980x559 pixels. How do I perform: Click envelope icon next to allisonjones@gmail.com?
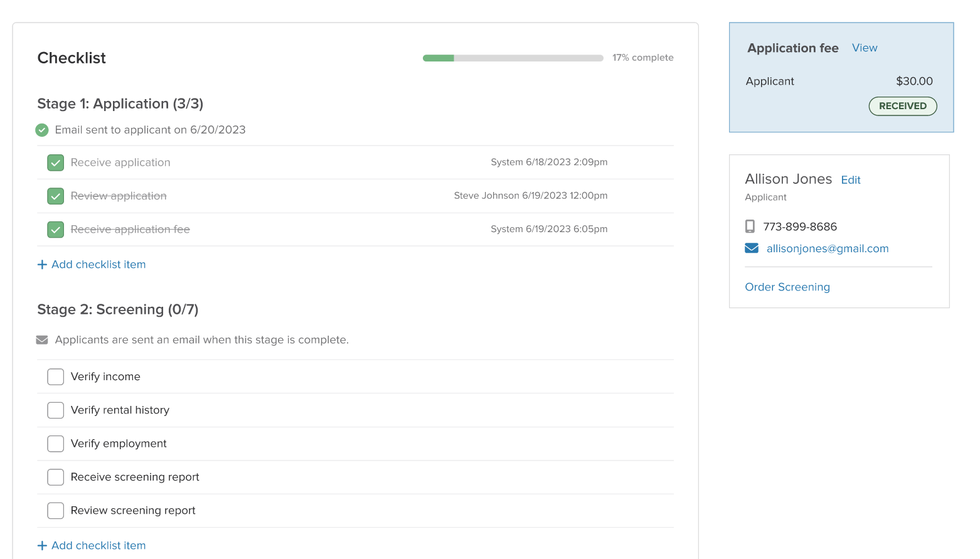(x=751, y=248)
